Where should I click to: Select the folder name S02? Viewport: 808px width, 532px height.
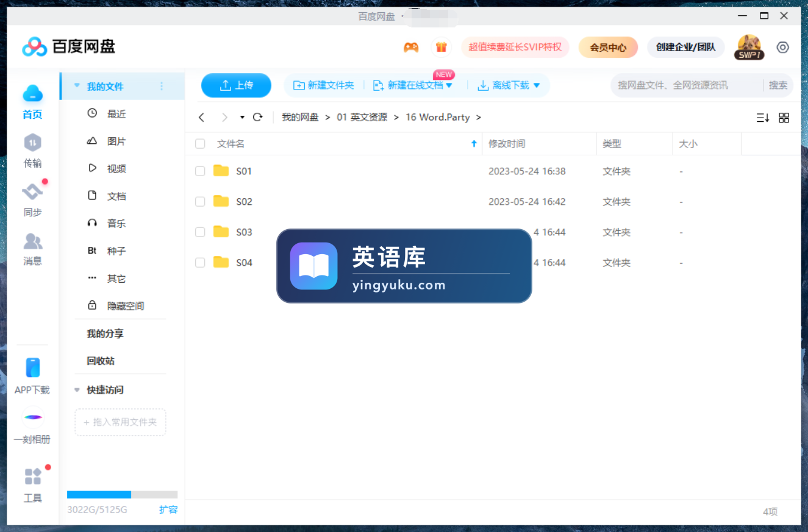(244, 202)
